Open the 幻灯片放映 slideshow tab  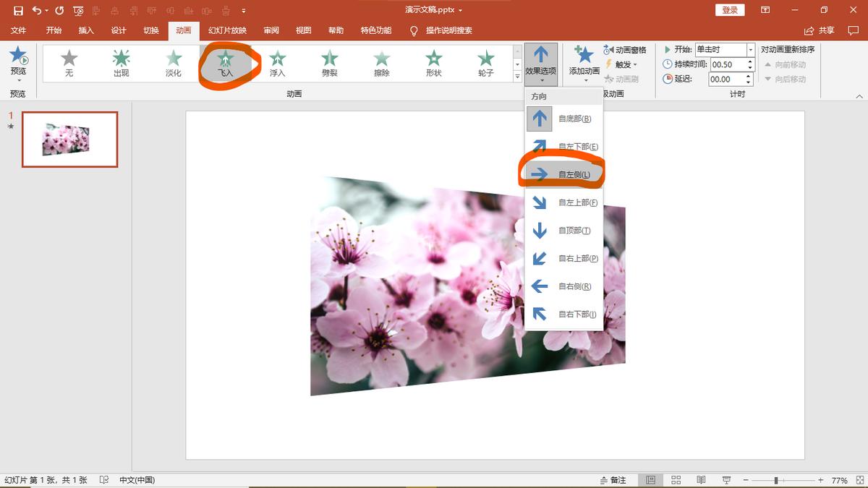(227, 30)
